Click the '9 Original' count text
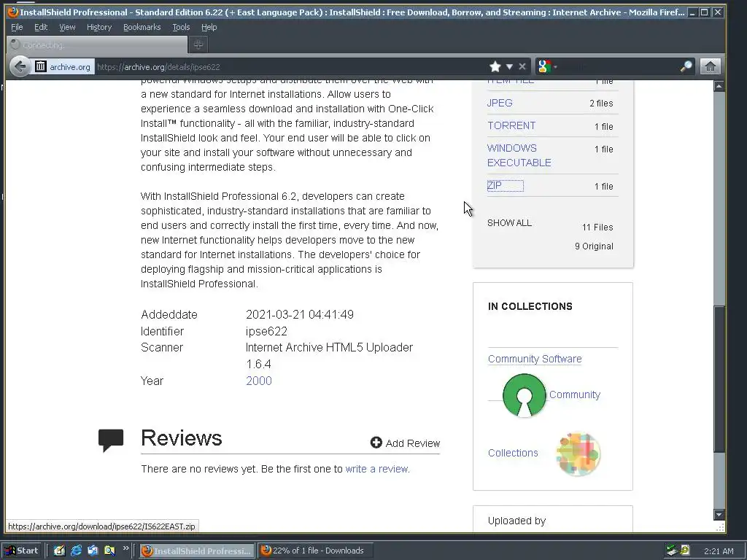Image resolution: width=747 pixels, height=560 pixels. pyautogui.click(x=594, y=246)
